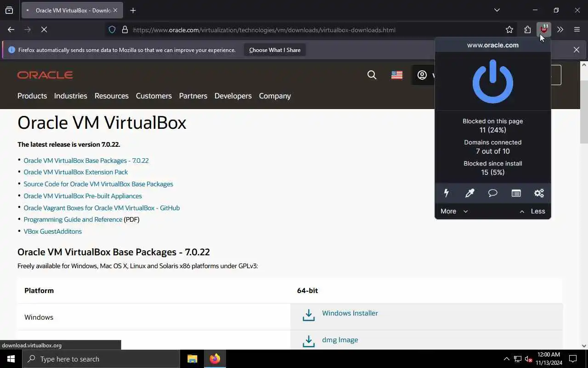The image size is (588, 368).
Task: Open Programming Guide and Reference link
Action: point(73,219)
